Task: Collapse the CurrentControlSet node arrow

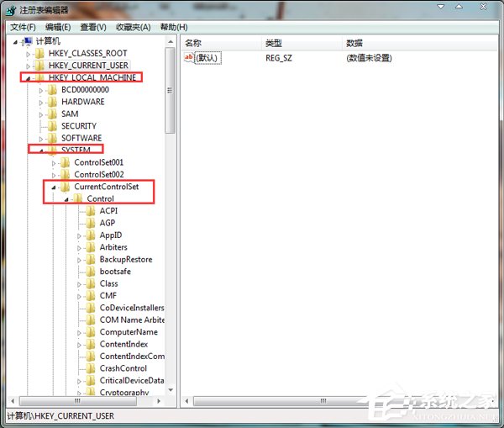Action: click(54, 188)
